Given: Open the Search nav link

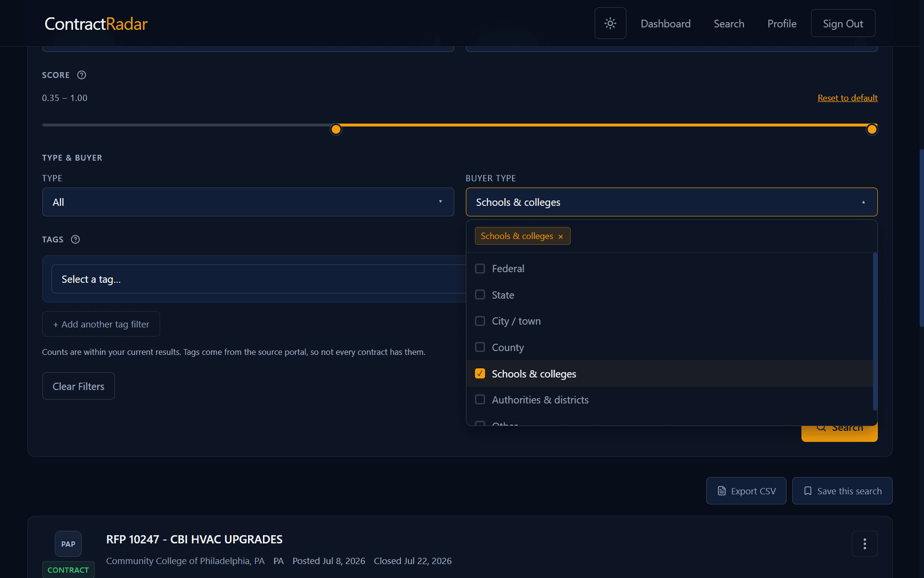Looking at the screenshot, I should coord(729,24).
